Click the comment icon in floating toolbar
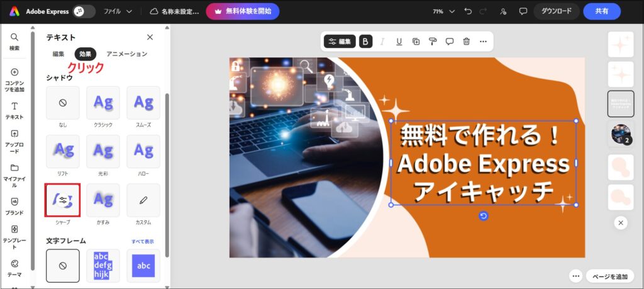 coord(450,41)
